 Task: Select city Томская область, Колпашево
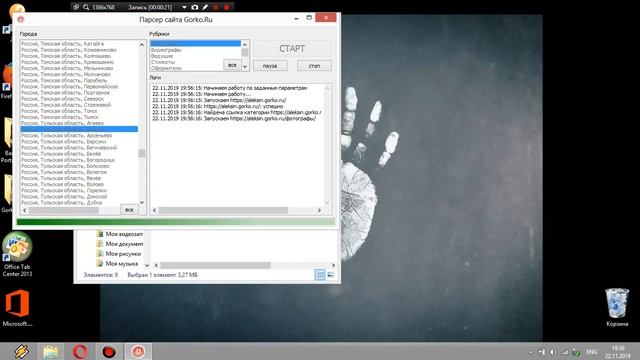point(66,56)
